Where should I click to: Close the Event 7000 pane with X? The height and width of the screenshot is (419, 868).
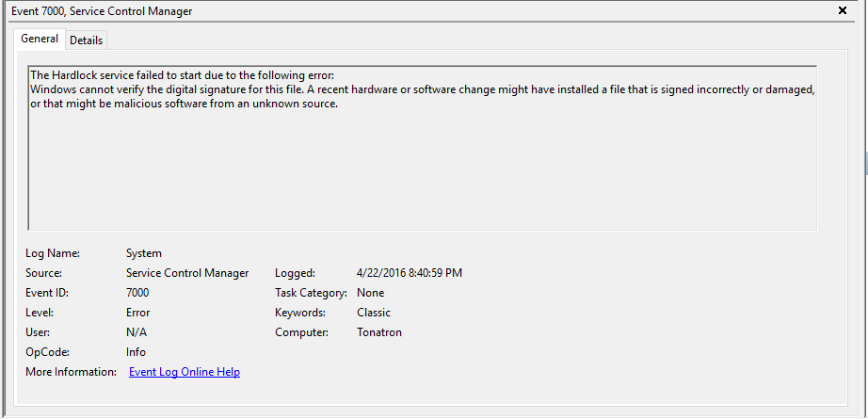click(x=843, y=10)
